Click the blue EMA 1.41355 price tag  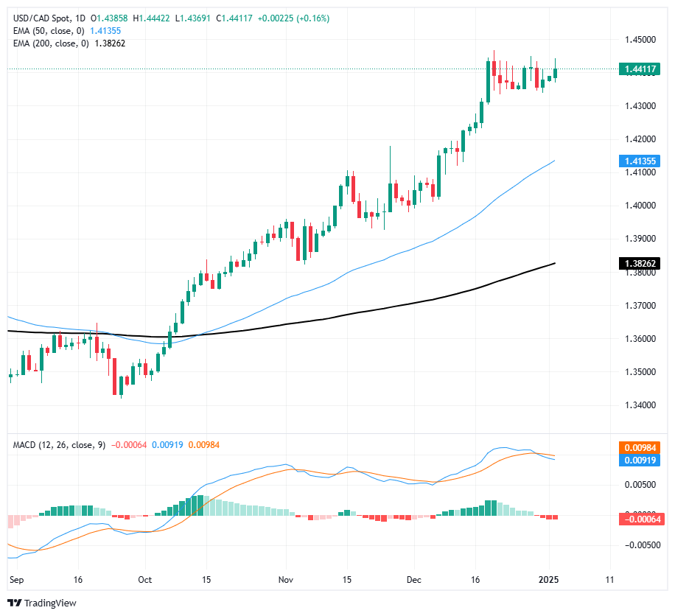640,161
